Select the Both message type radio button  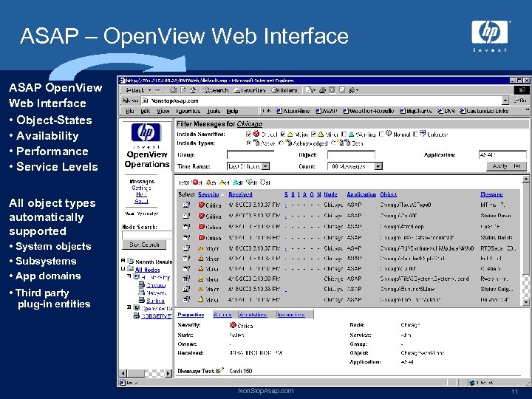point(333,143)
